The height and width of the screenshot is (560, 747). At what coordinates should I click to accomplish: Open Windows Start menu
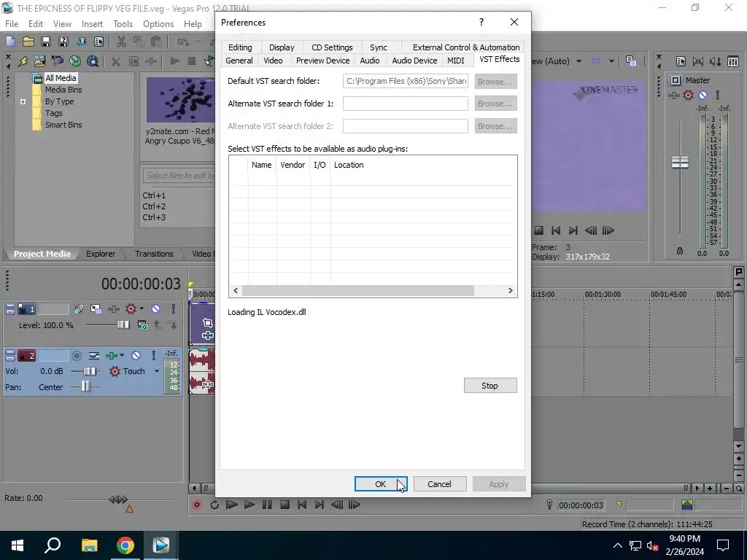click(18, 545)
